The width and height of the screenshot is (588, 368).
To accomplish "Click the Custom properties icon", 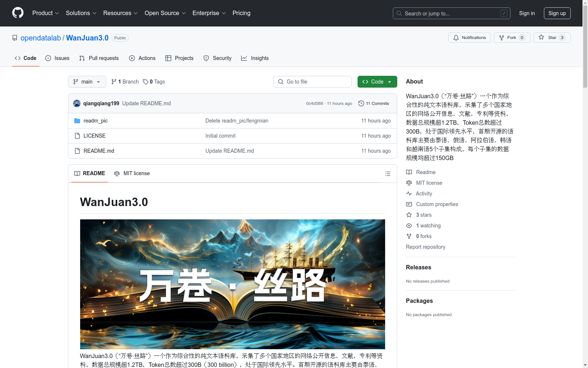I will (x=409, y=204).
